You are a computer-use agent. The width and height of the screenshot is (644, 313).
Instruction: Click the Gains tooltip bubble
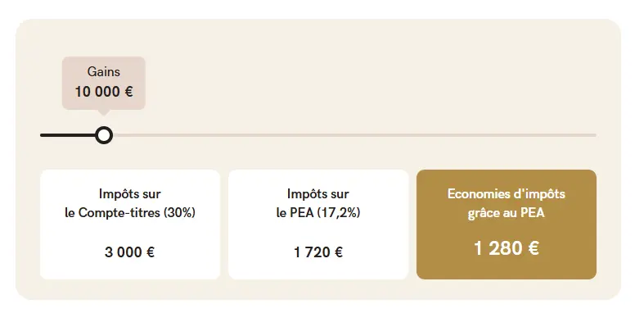(x=103, y=83)
